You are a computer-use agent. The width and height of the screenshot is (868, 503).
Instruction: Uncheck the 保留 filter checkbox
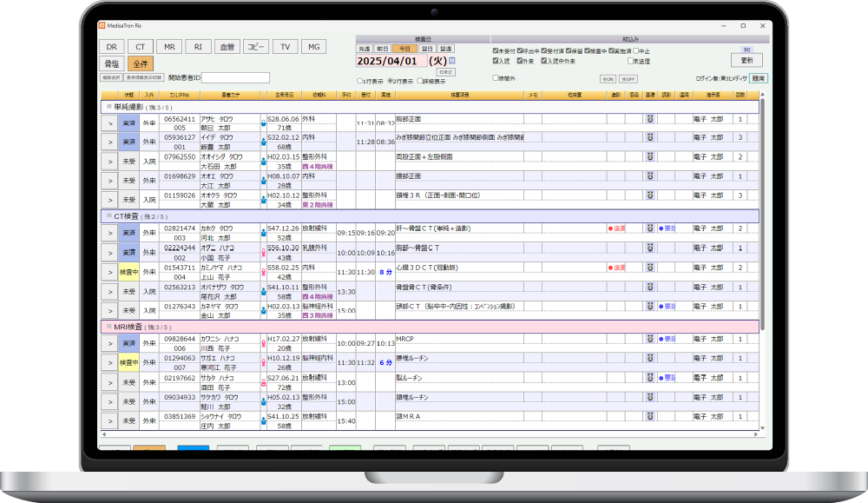[569, 50]
